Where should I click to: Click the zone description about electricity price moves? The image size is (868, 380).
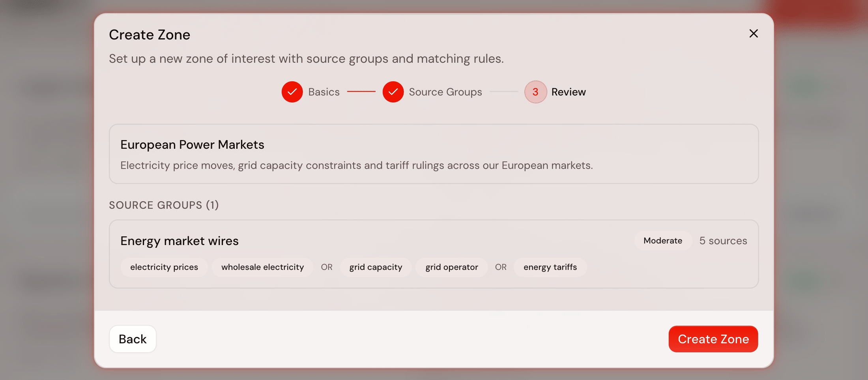[x=357, y=165]
